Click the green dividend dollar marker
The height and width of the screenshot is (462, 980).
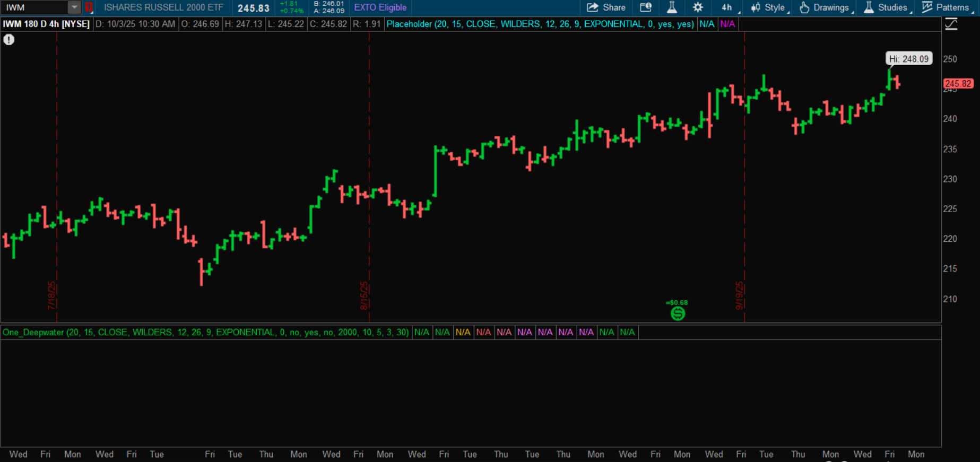678,313
